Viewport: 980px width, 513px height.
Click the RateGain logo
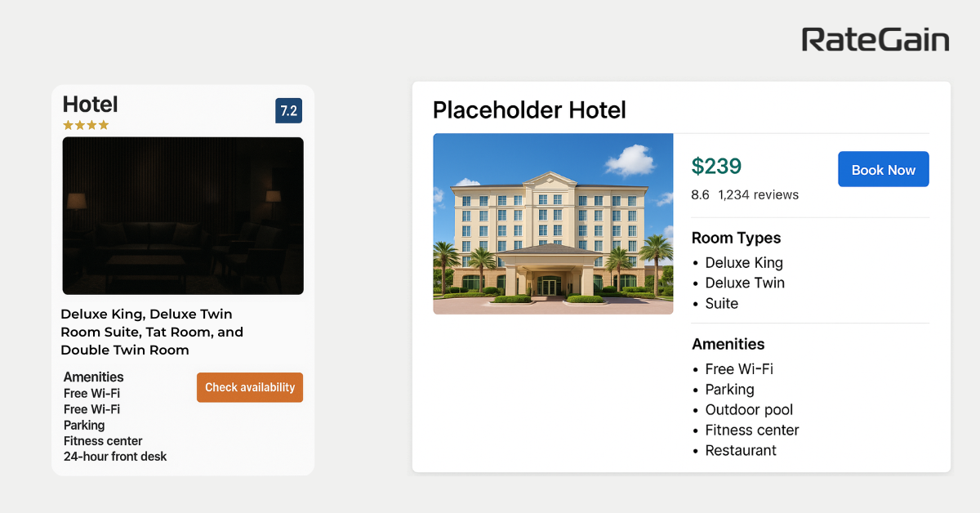coord(875,39)
